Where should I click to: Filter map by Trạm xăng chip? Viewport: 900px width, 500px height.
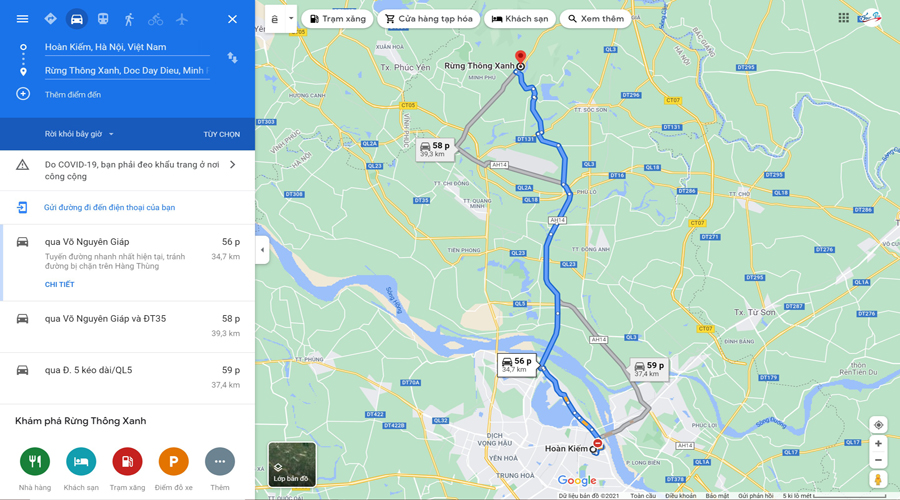pos(338,19)
